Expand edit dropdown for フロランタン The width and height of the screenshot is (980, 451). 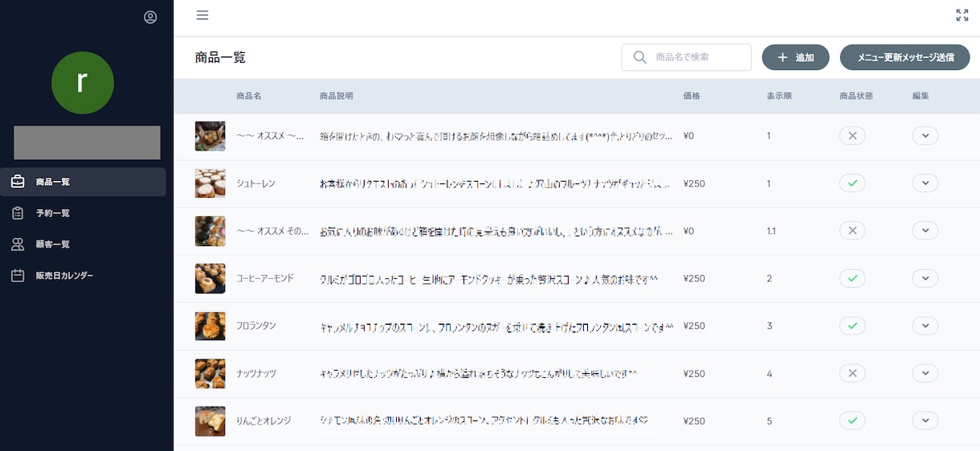tap(925, 326)
